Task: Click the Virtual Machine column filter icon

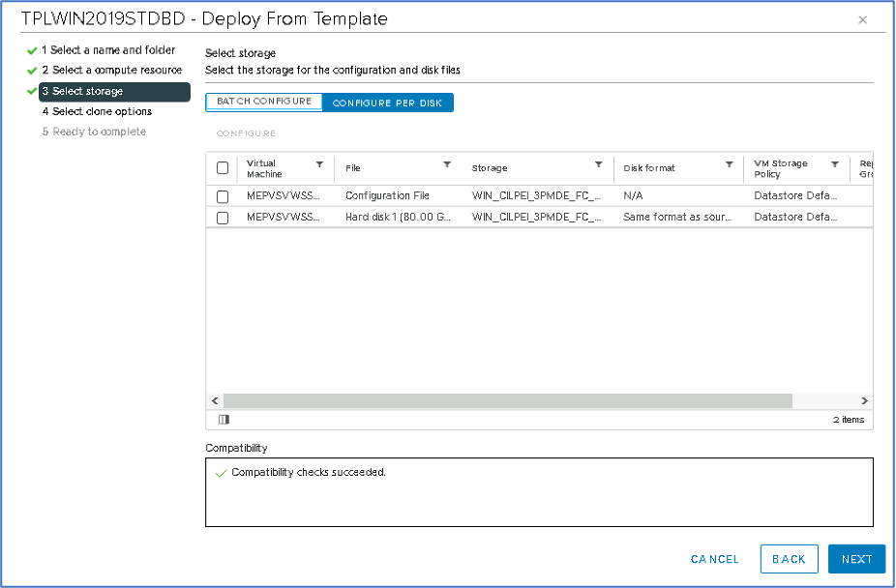Action: [319, 164]
